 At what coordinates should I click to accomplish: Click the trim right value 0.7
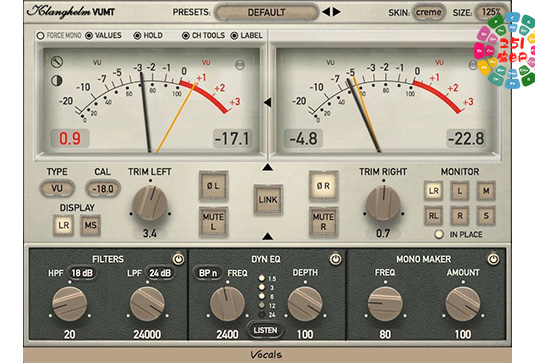[383, 233]
